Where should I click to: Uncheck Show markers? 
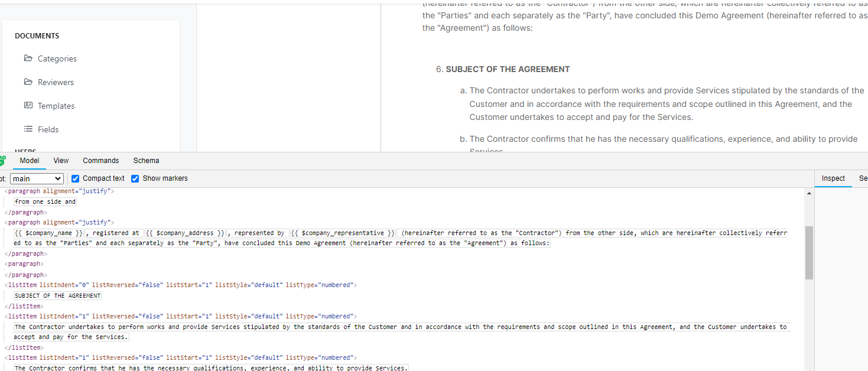coord(135,178)
